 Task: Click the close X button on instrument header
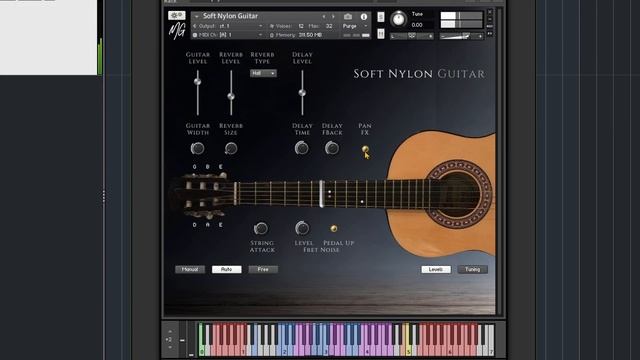tap(490, 13)
